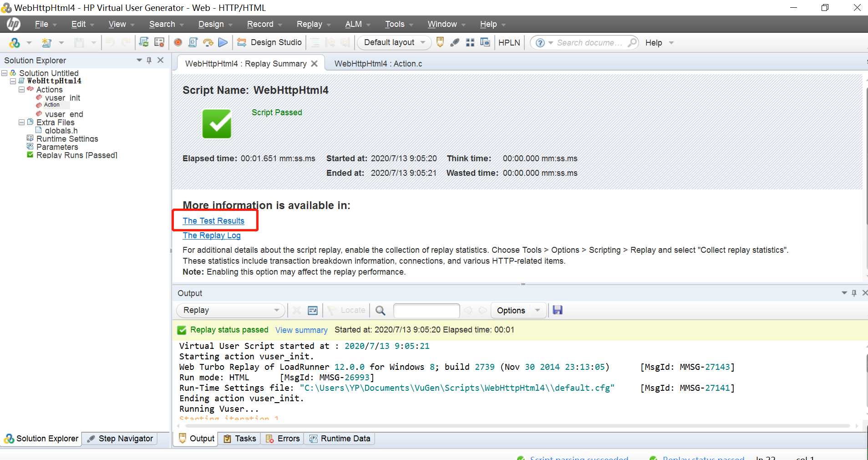Switch to the Errors bottom tab
The width and height of the screenshot is (868, 460).
point(283,439)
